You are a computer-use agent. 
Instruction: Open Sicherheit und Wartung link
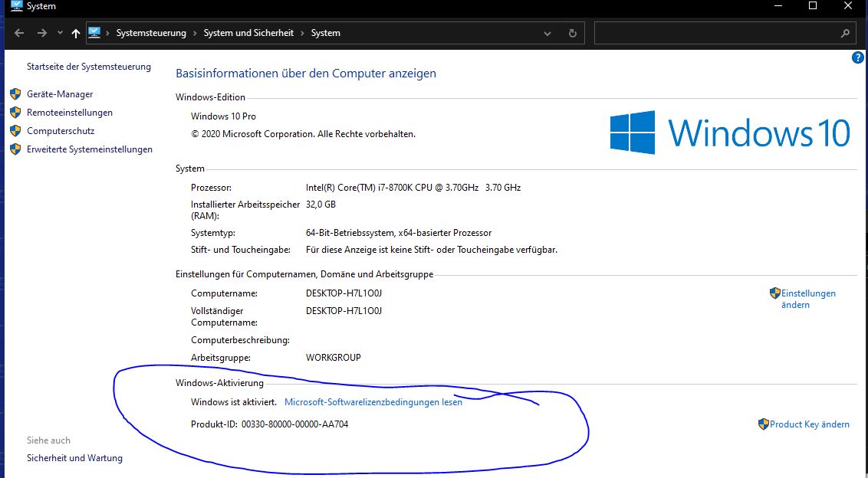click(x=74, y=458)
